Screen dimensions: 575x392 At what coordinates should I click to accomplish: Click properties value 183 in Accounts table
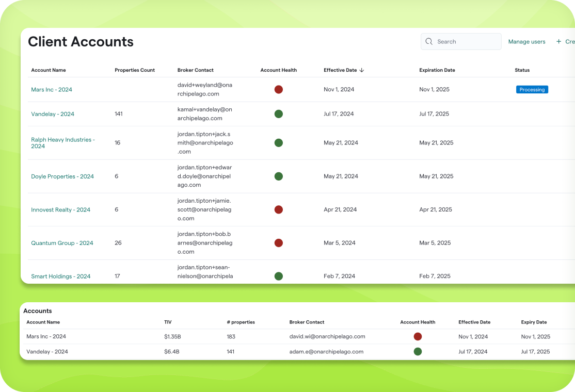[231, 337]
